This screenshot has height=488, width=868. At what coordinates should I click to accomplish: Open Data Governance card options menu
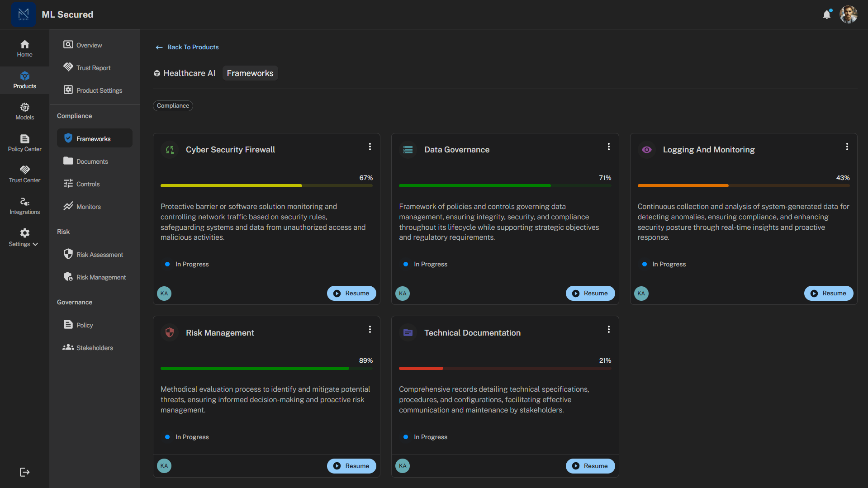pyautogui.click(x=608, y=147)
